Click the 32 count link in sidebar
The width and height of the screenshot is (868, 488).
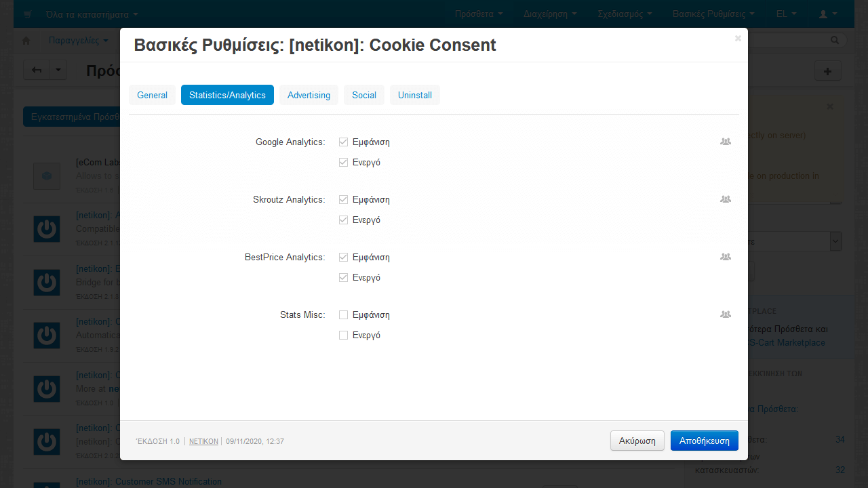(840, 470)
